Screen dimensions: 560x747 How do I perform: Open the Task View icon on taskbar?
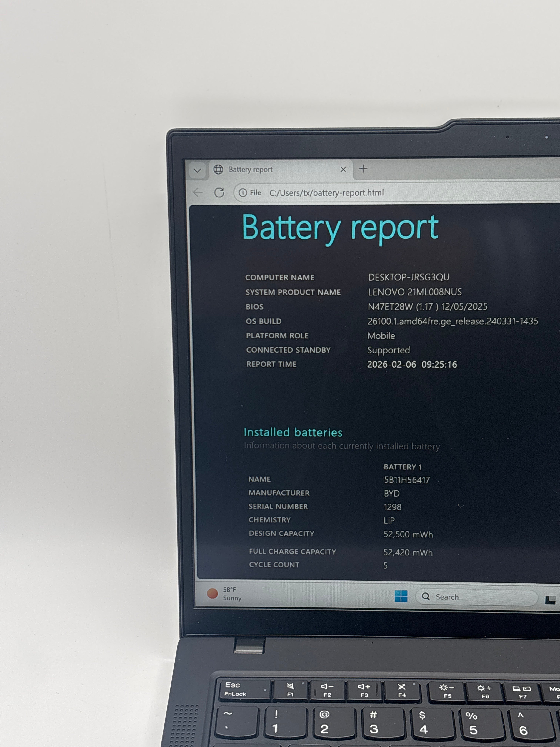(551, 599)
